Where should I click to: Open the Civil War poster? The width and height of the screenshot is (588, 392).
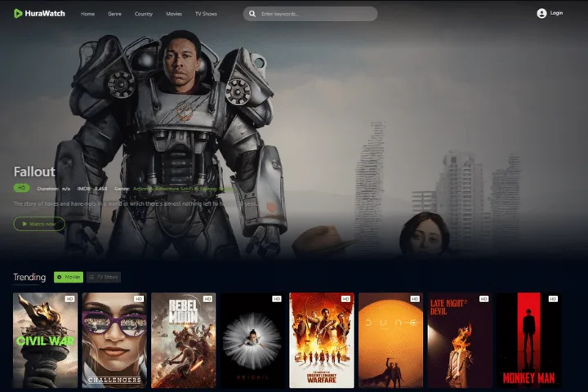click(46, 341)
